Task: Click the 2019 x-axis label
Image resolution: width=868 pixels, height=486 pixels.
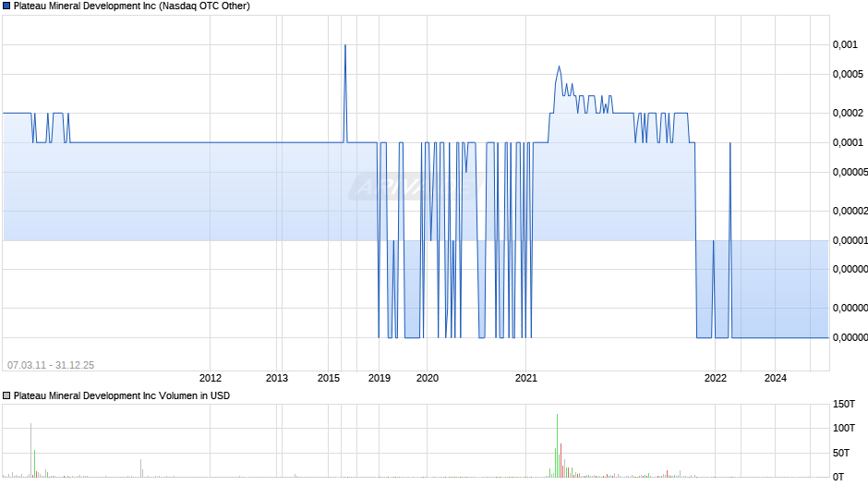Action: pos(380,378)
